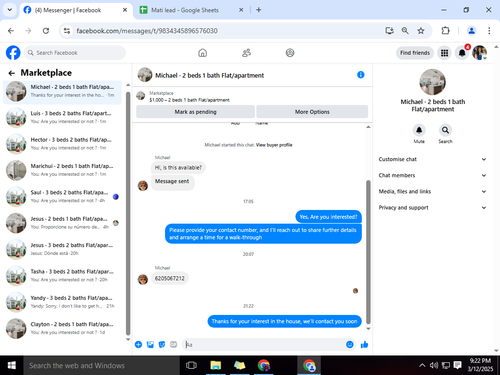Open the emoji picker icon
Viewport: 500px width, 375px height.
[350, 344]
